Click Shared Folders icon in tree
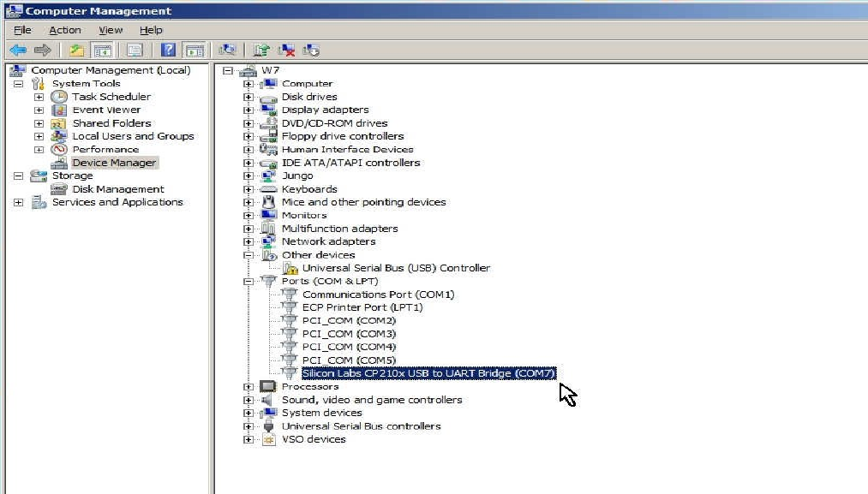Image resolution: width=868 pixels, height=494 pixels. 58,123
